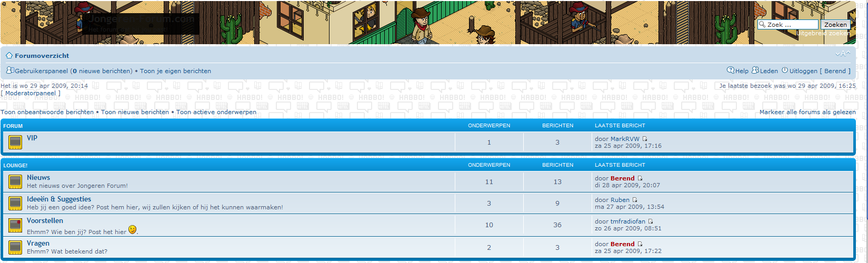Viewport: 868px width, 263px height.
Task: Click the date 'di 28 apr 2009, 20:07'
Action: (x=627, y=186)
